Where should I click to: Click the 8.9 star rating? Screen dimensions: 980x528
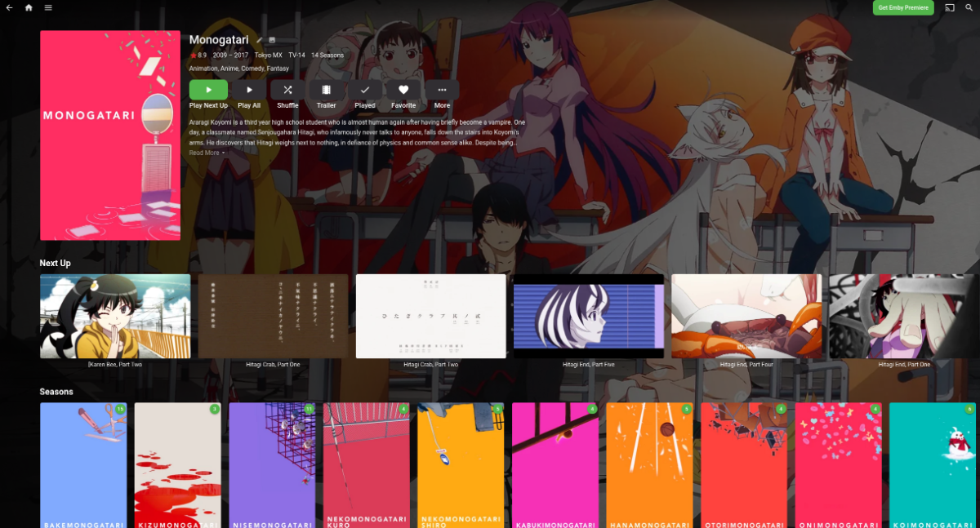(198, 55)
